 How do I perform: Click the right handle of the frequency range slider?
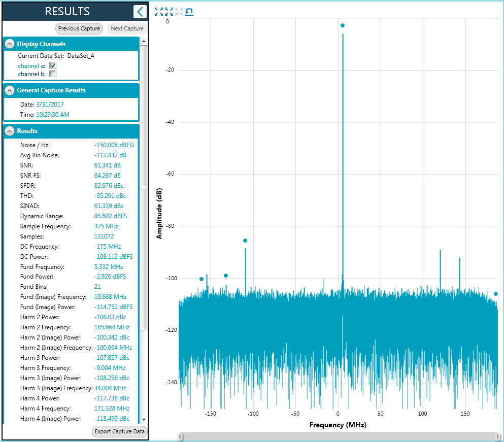498,436
